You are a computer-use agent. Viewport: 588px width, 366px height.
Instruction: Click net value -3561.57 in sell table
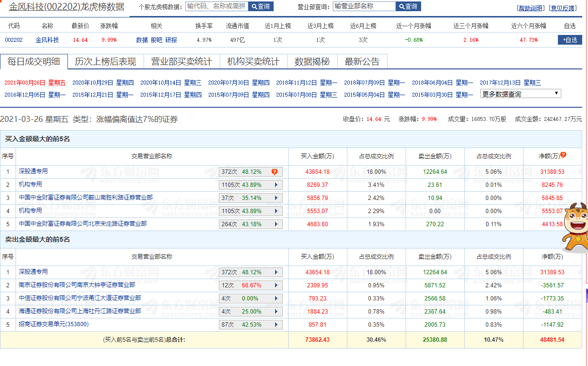point(553,285)
